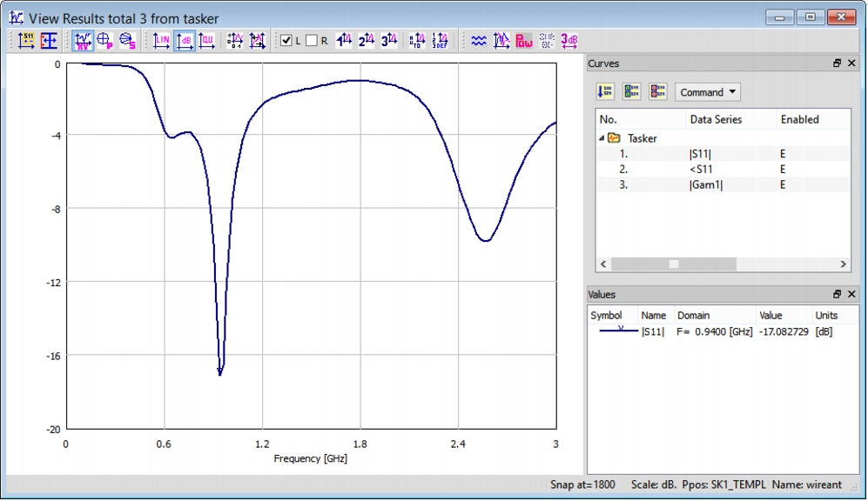
Task: Click 'Snap at=1800' in the status bar
Action: coord(582,485)
